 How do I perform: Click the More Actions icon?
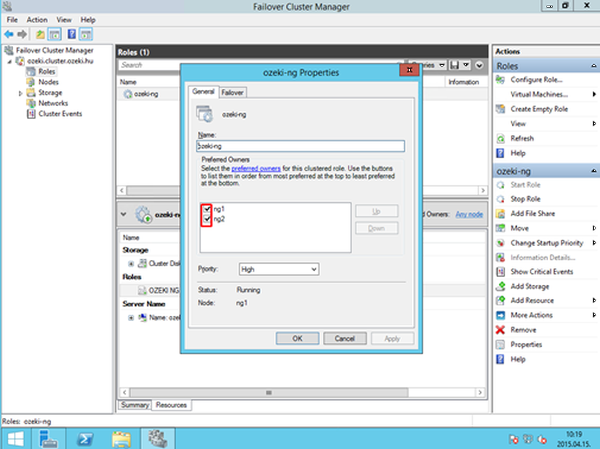click(x=500, y=315)
